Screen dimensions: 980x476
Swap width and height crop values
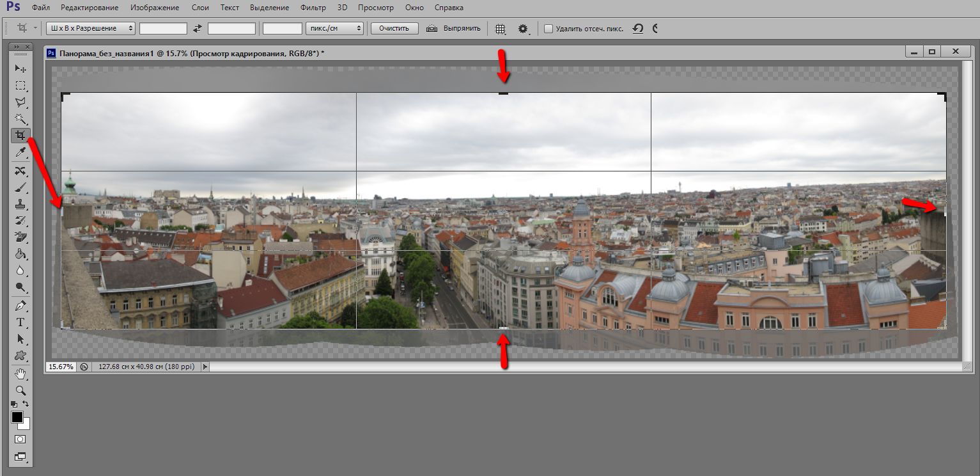click(x=198, y=28)
